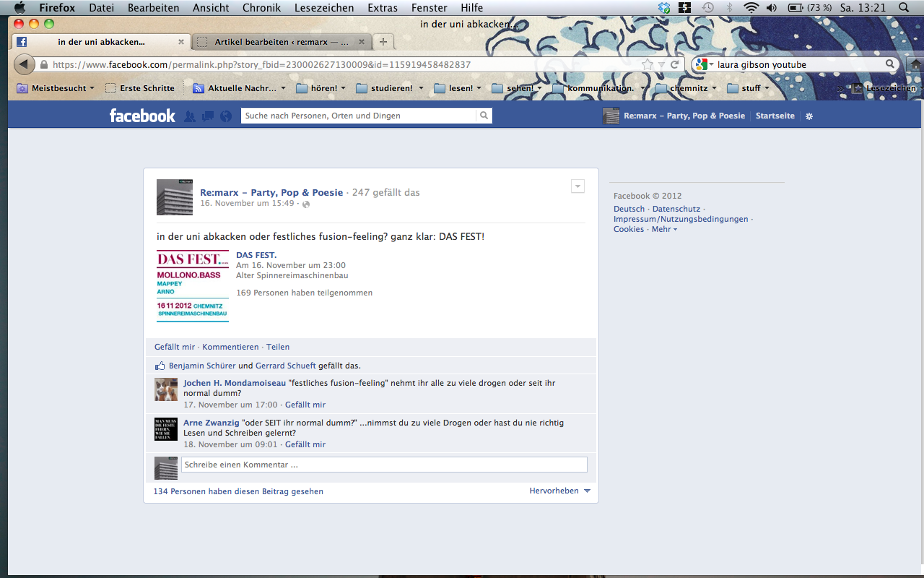The image size is (924, 578).
Task: Click Jochen's comment avatar thumbnail
Action: pyautogui.click(x=166, y=389)
